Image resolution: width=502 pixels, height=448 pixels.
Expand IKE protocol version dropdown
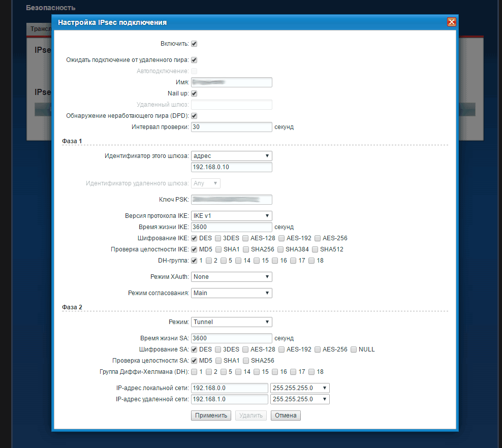pyautogui.click(x=232, y=216)
